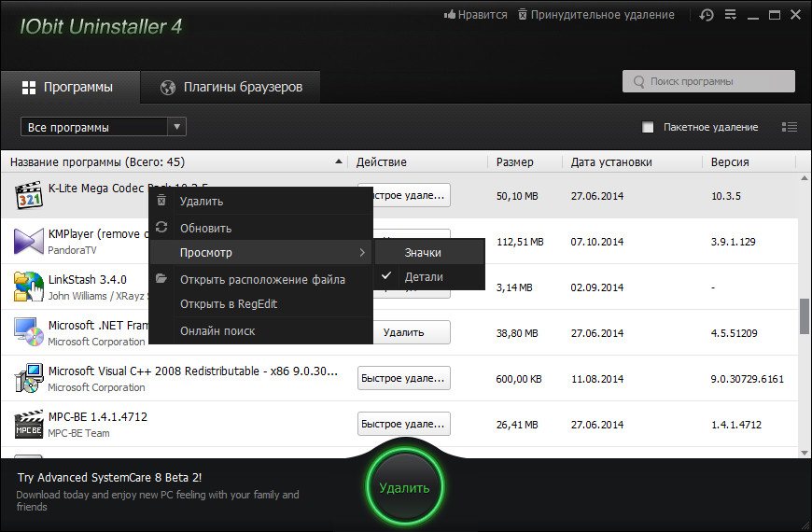This screenshot has height=532, width=812.
Task: Choose Онлайн поиск in context menu
Action: click(261, 331)
